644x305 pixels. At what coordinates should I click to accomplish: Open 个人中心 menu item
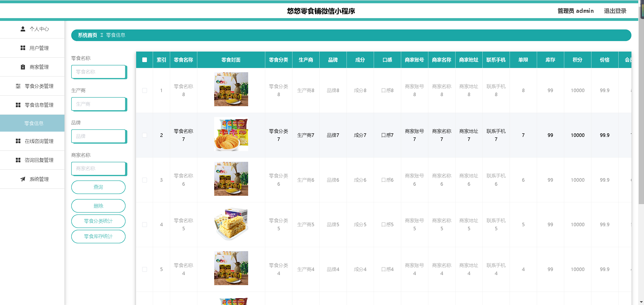point(32,29)
